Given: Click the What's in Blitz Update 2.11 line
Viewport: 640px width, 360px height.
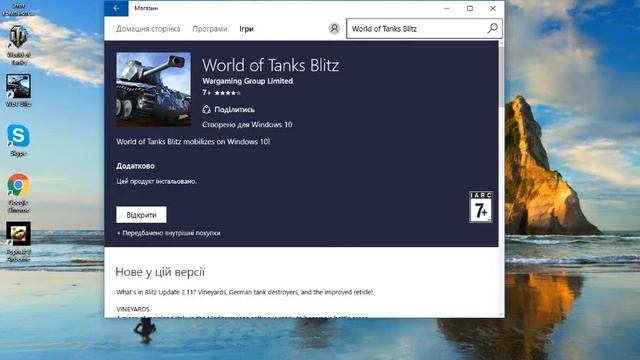Looking at the screenshot, I should [x=244, y=292].
